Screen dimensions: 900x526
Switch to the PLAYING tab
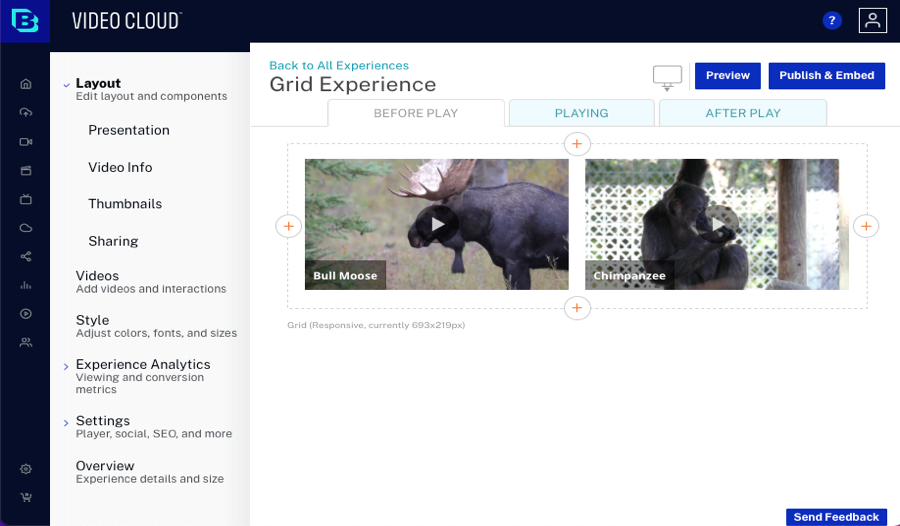[x=581, y=113]
